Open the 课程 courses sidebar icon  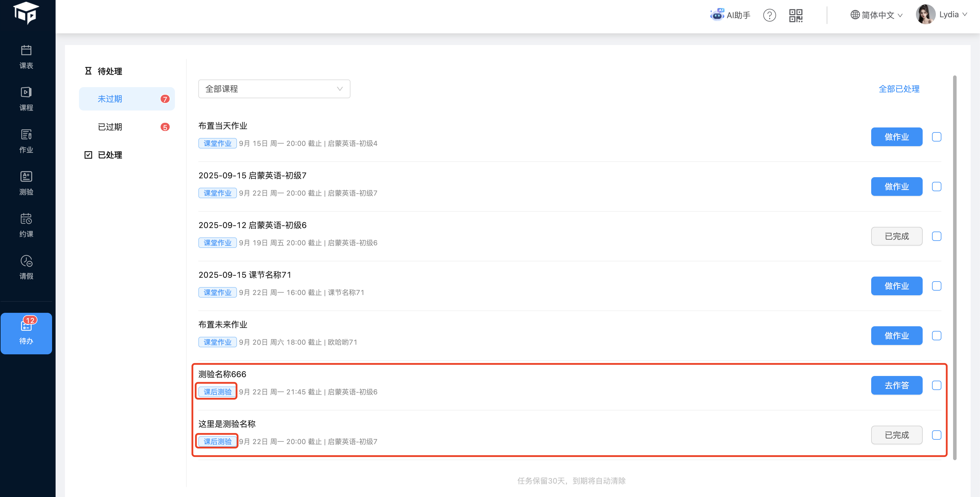(26, 99)
